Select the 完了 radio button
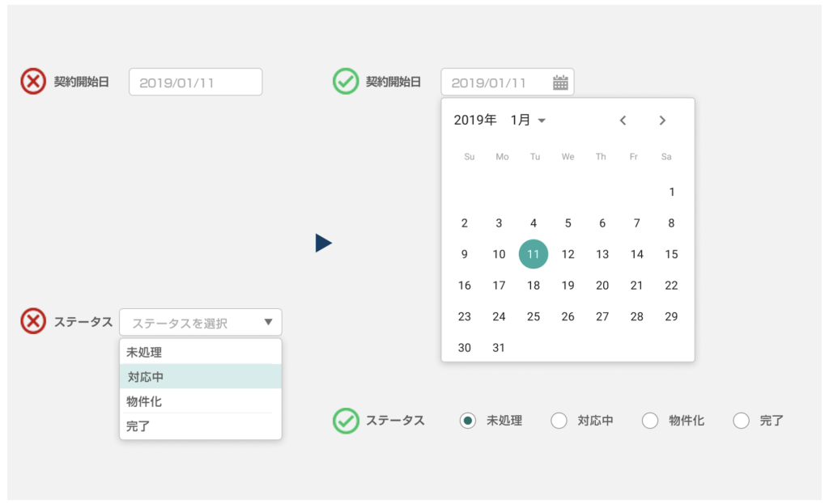 tap(741, 420)
